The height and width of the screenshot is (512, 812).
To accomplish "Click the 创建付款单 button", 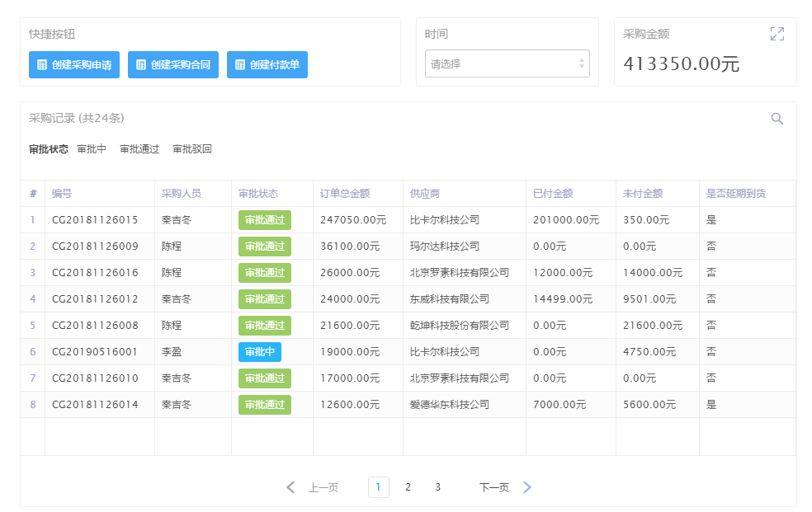I will pyautogui.click(x=267, y=64).
